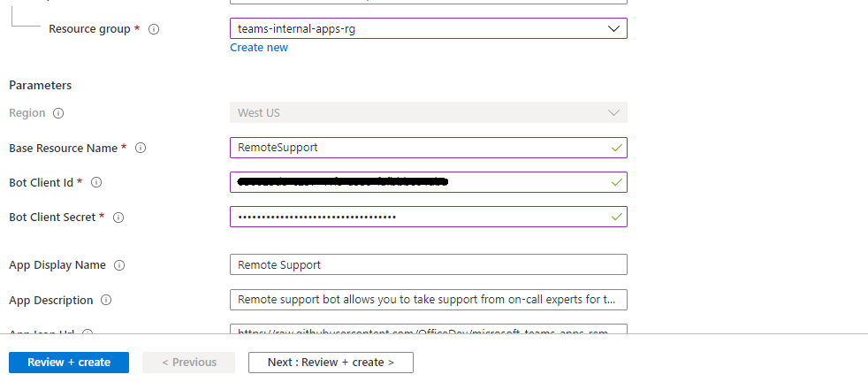
Task: Click info icon beside Base Resource Name
Action: [141, 148]
